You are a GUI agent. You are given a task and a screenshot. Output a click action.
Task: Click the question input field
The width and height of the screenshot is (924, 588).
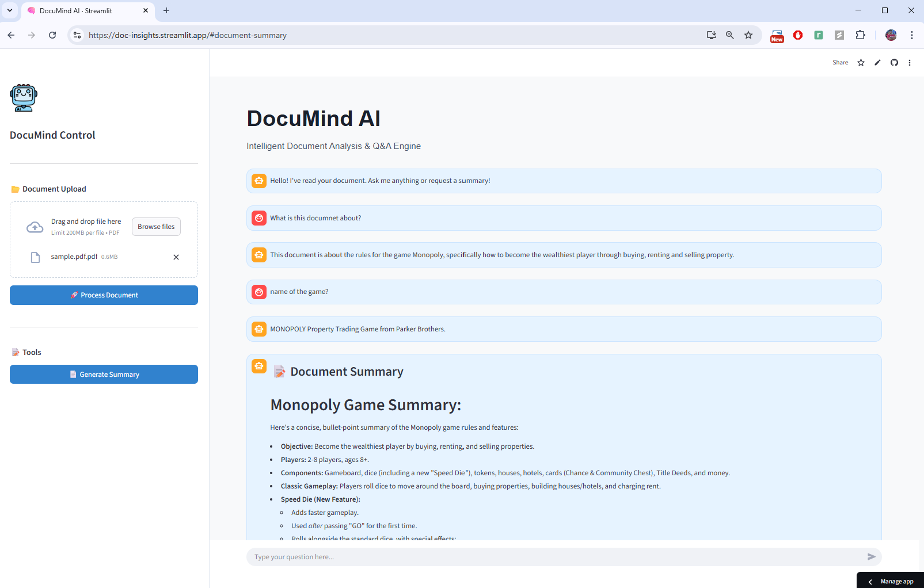[558, 557]
